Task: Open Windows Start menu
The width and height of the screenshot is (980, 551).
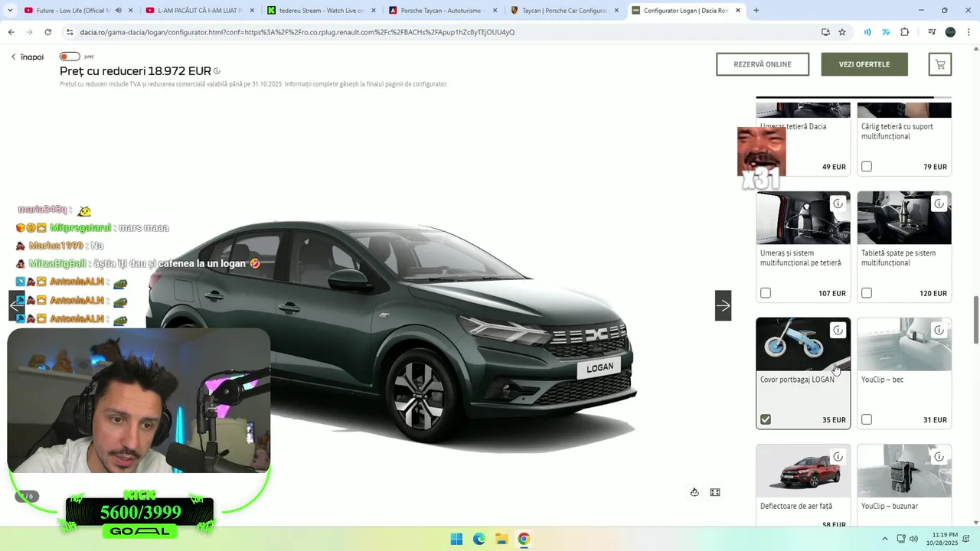Action: 456,539
